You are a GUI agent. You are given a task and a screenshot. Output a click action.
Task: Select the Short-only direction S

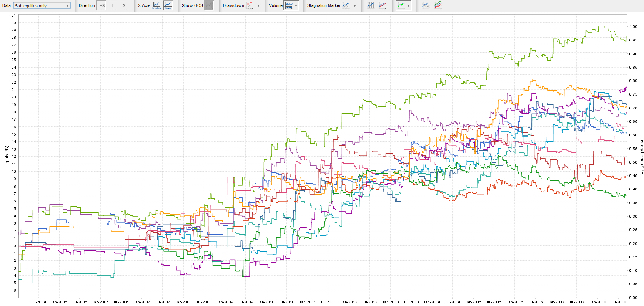(x=124, y=5)
